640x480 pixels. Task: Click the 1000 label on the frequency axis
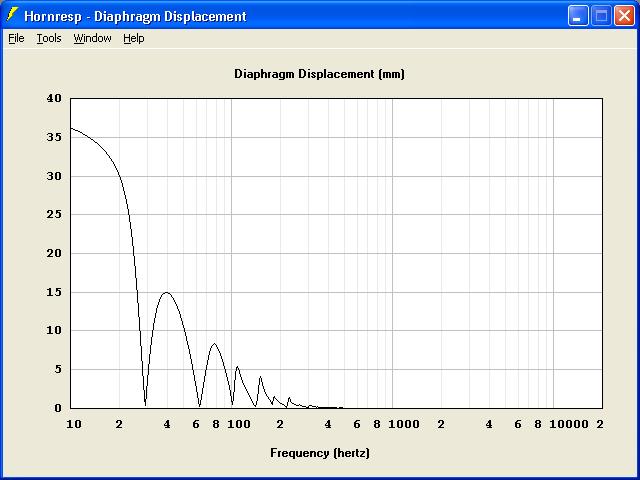coord(404,424)
